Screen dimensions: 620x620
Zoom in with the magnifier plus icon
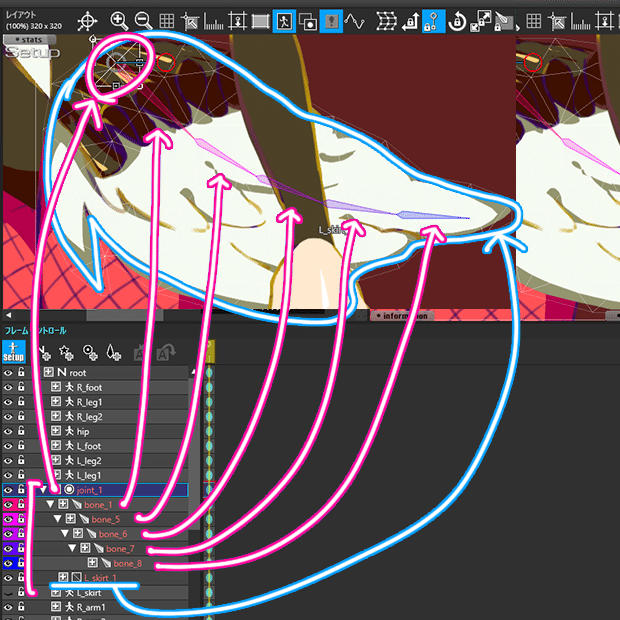pos(119,21)
